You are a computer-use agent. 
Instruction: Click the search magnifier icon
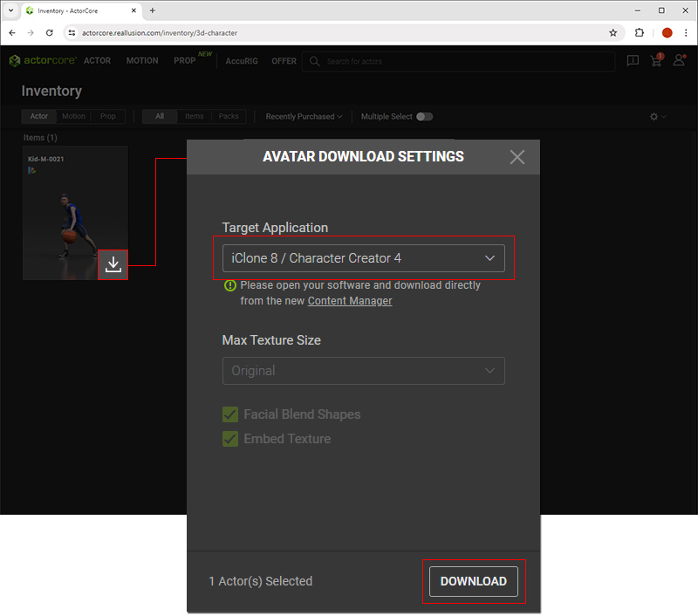pos(315,61)
